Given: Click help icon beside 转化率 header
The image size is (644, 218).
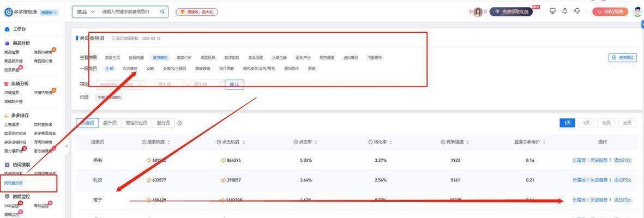Looking at the screenshot, I should pos(370,142).
